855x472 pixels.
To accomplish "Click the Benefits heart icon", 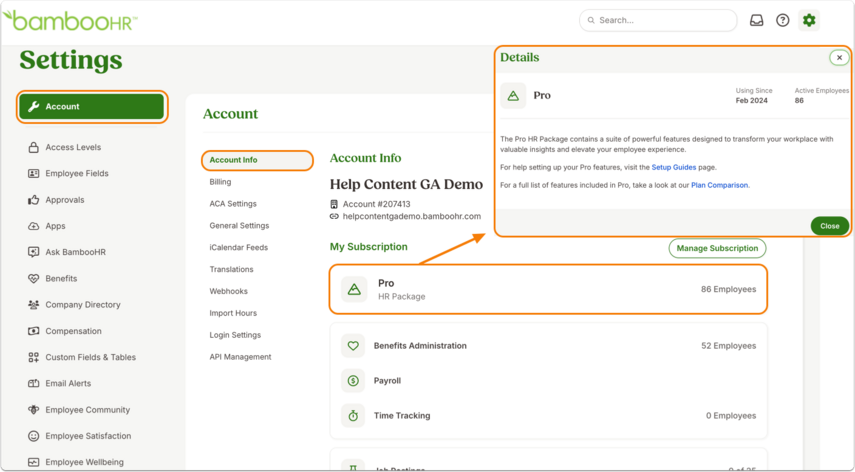I will (x=33, y=279).
